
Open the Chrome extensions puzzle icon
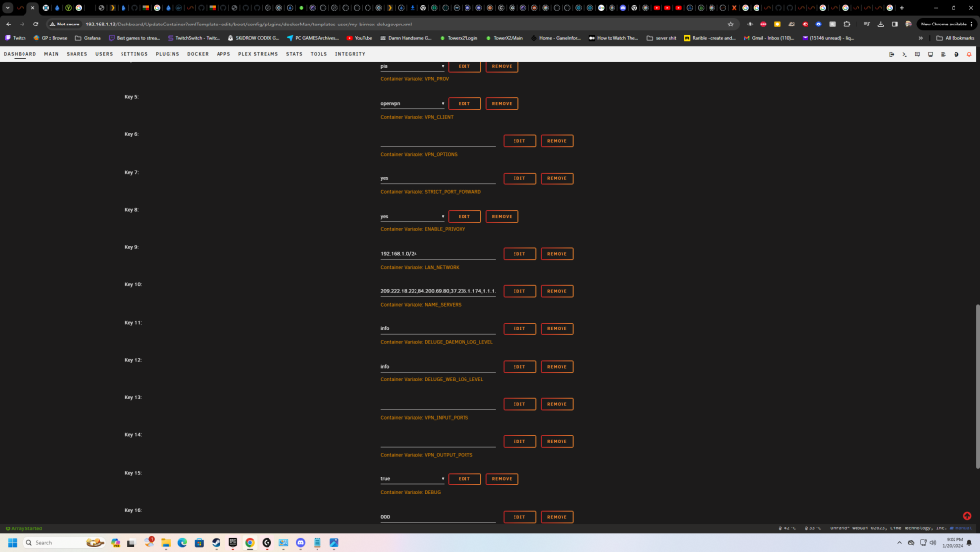847,25
